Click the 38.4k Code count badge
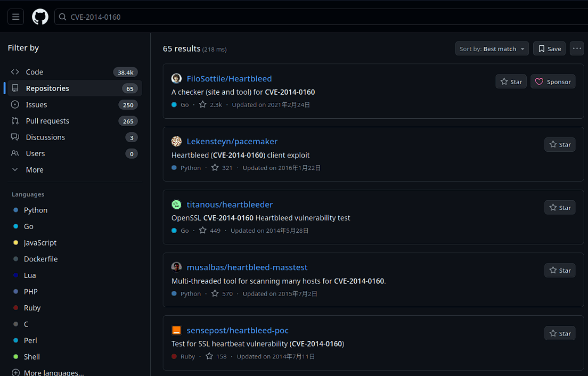 click(x=126, y=72)
